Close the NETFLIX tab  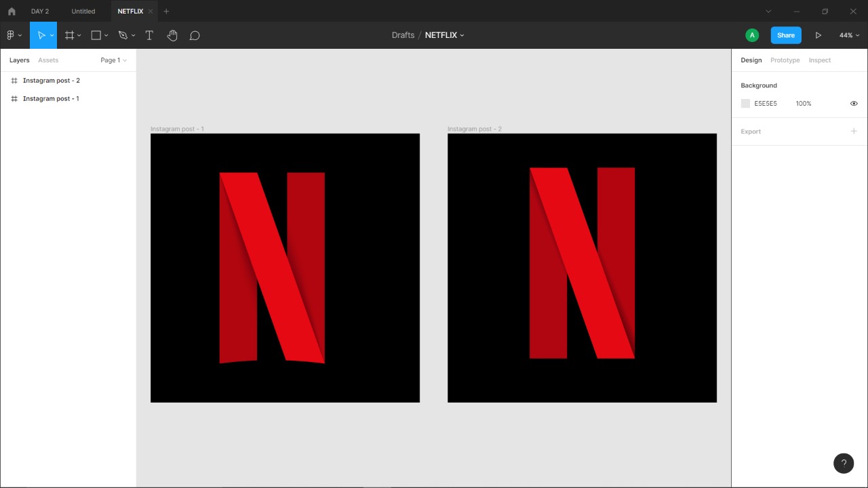[x=151, y=12]
